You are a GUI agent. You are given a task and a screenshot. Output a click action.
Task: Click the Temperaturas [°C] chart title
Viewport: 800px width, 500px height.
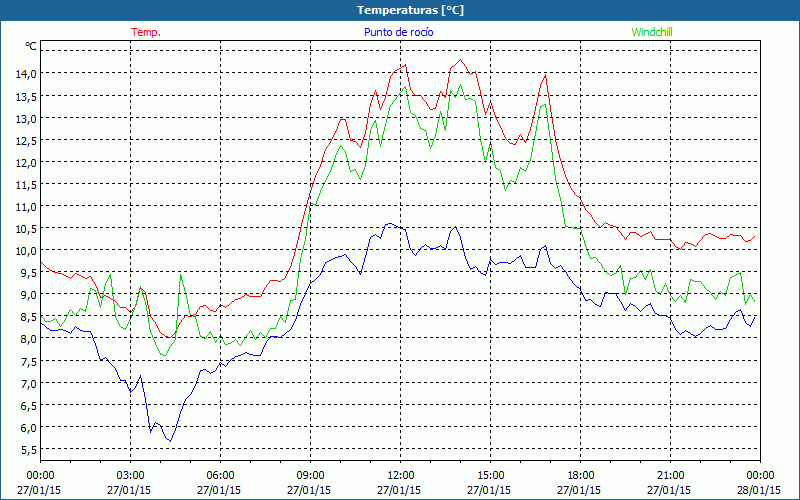coord(399,9)
